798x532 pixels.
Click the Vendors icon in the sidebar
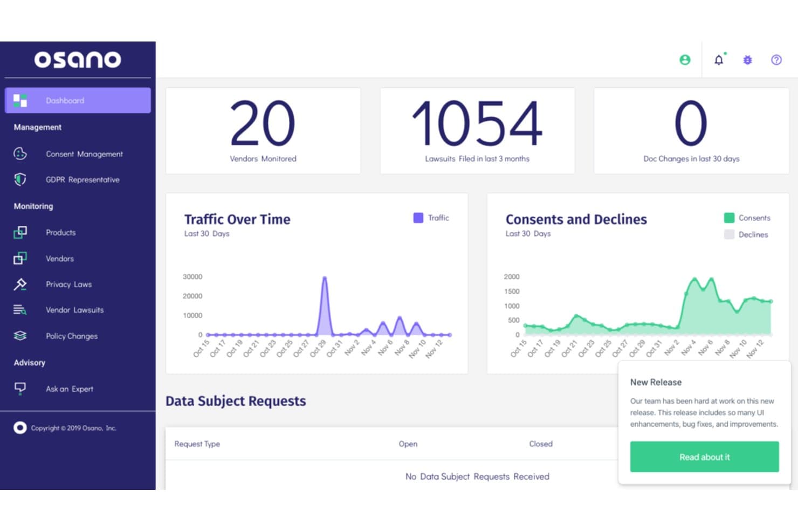(20, 258)
